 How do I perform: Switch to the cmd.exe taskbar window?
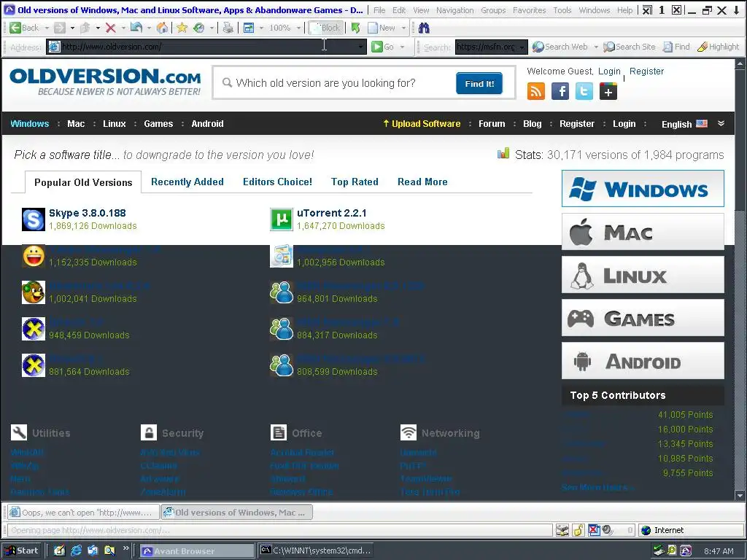pyautogui.click(x=315, y=551)
